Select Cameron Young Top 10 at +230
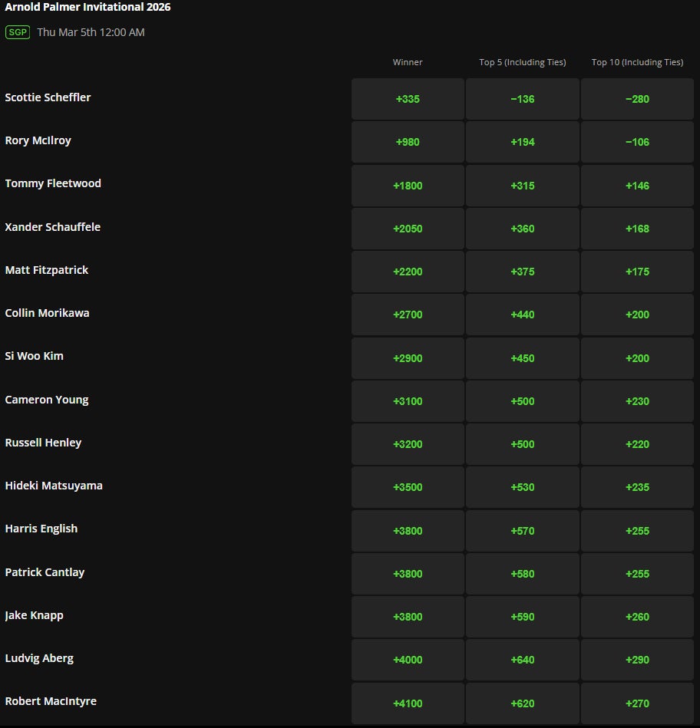Image resolution: width=700 pixels, height=728 pixels. pos(637,401)
